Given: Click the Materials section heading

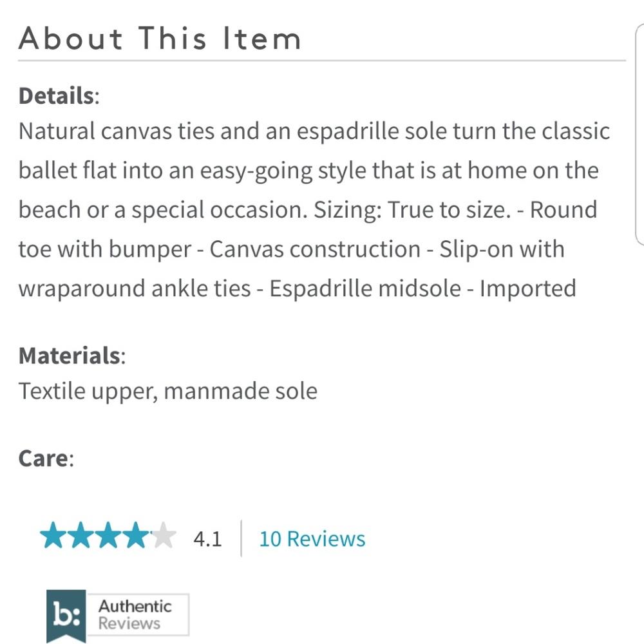Looking at the screenshot, I should click(71, 355).
